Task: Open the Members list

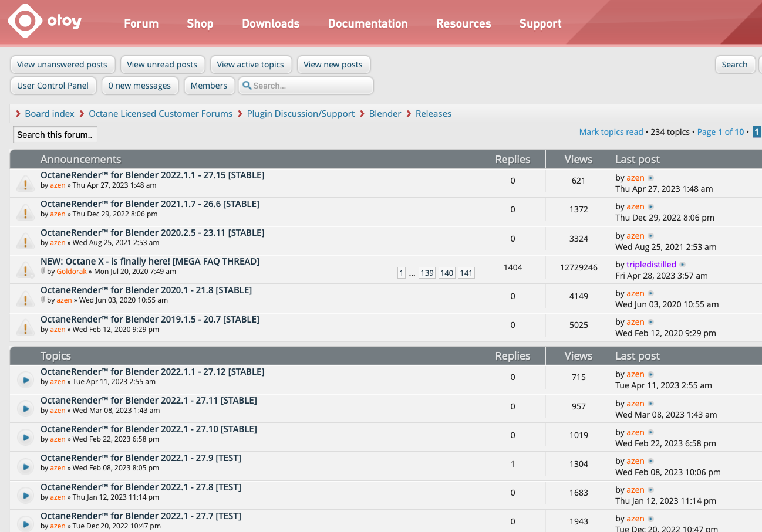Action: click(209, 86)
